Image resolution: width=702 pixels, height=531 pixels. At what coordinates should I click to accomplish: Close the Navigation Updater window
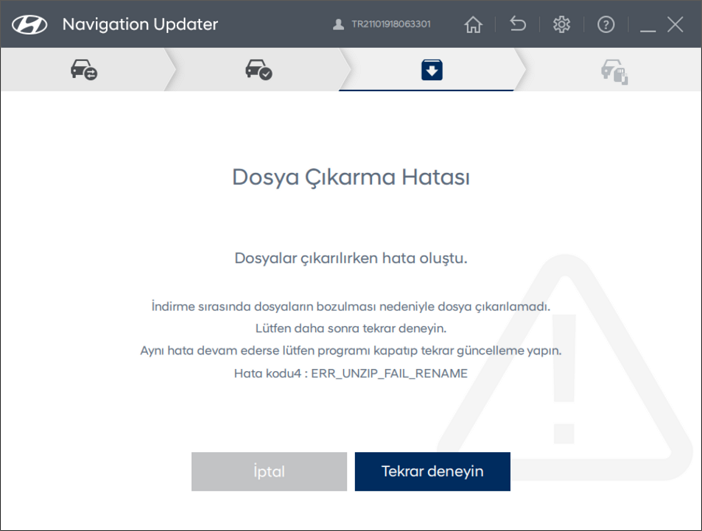676,24
